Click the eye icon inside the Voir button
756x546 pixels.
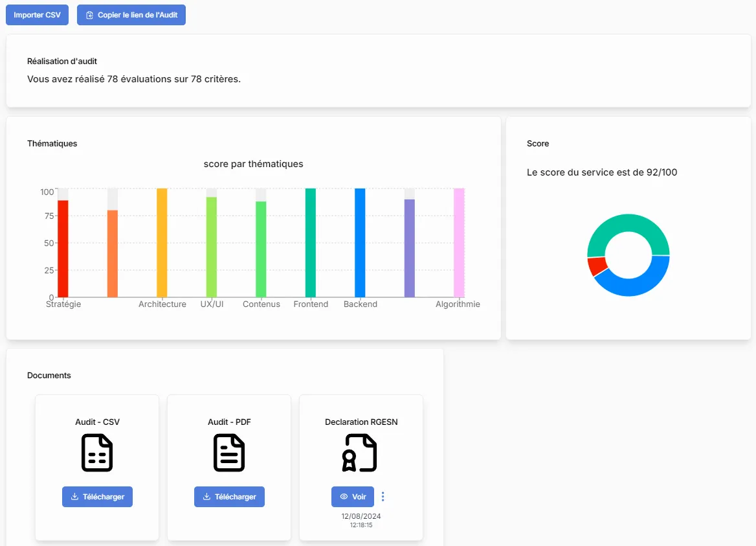tap(343, 496)
